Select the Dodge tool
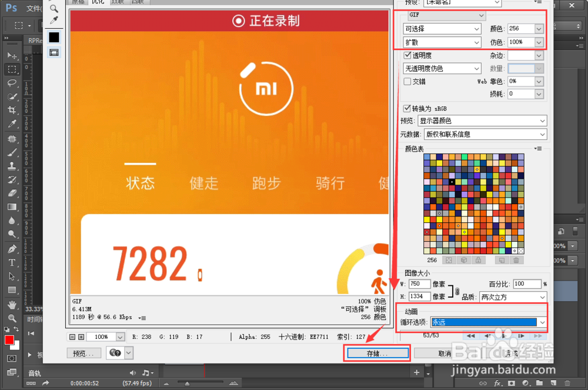The height and width of the screenshot is (390, 588). (x=12, y=234)
